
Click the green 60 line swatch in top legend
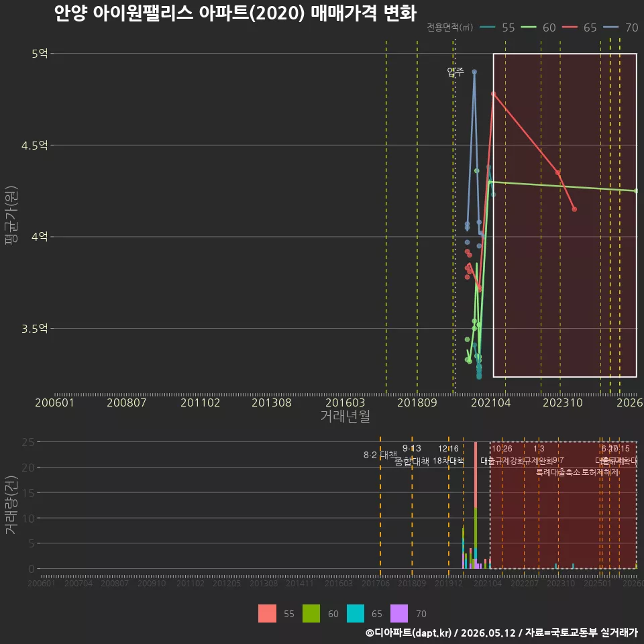(x=529, y=28)
